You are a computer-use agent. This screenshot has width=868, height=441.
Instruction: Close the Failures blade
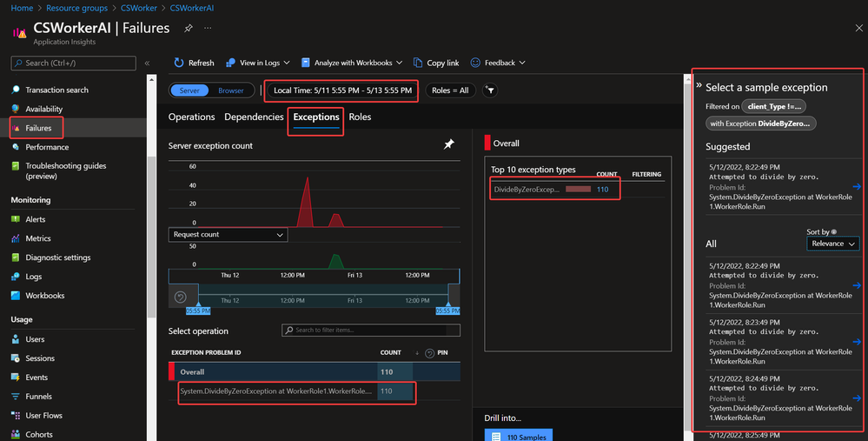pyautogui.click(x=858, y=28)
